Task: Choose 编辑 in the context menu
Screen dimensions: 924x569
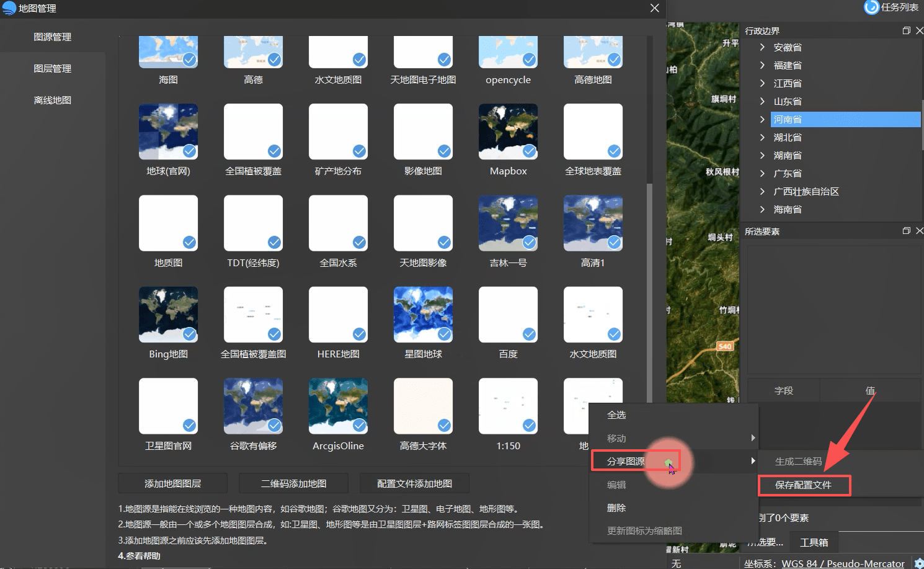Action: [673, 485]
